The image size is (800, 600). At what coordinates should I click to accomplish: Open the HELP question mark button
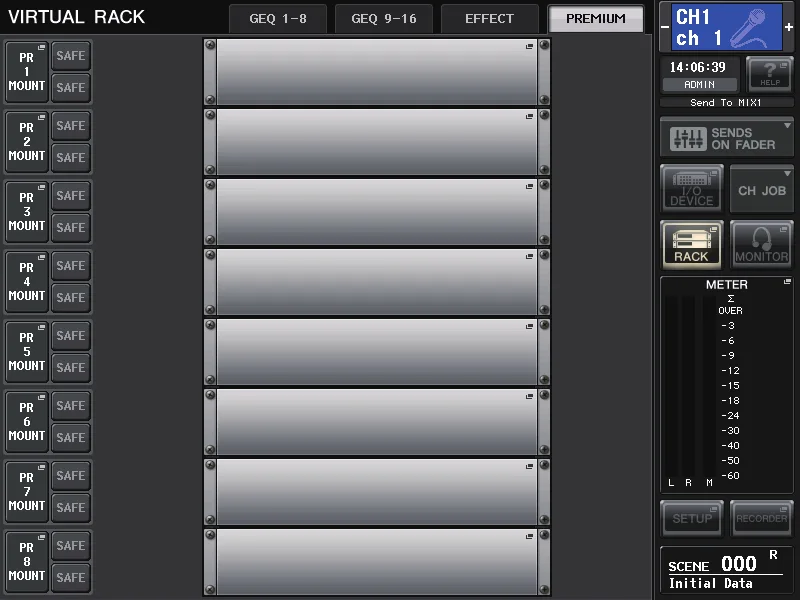pyautogui.click(x=769, y=74)
